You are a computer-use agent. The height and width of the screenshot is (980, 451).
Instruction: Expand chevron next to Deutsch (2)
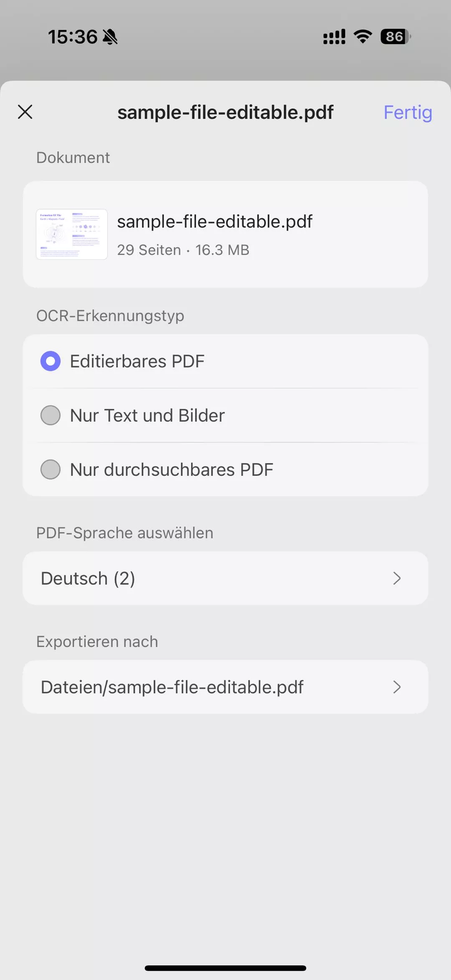pos(397,578)
